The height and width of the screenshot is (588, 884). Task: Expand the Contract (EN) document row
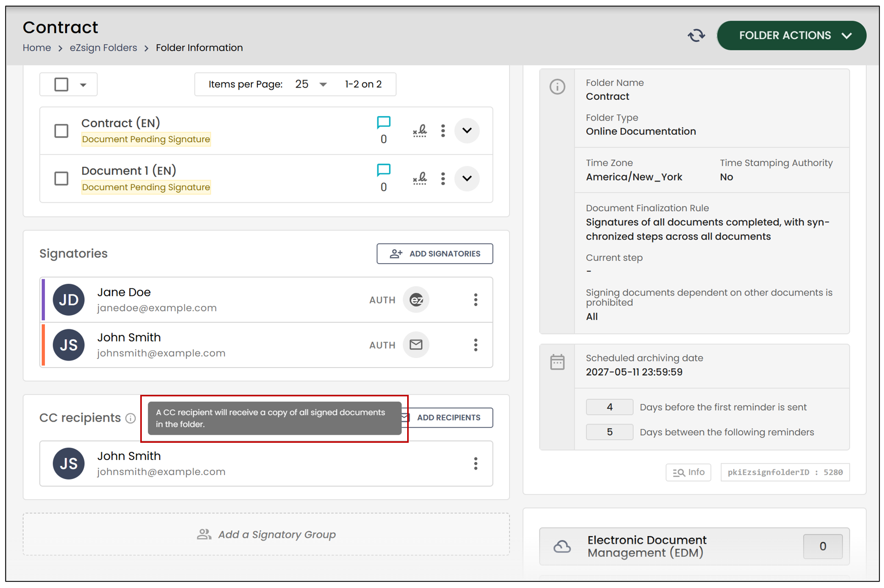pyautogui.click(x=467, y=131)
